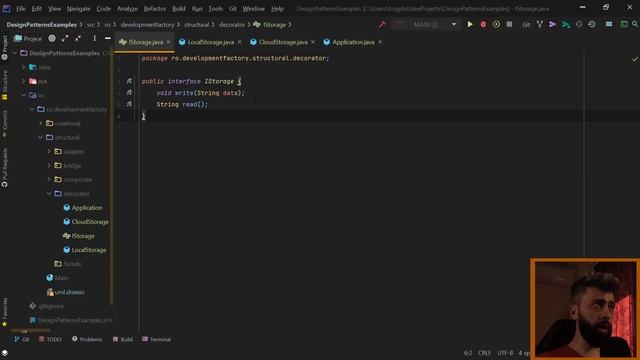The width and height of the screenshot is (640, 360).
Task: Collapse the src folder
Action: point(24,95)
